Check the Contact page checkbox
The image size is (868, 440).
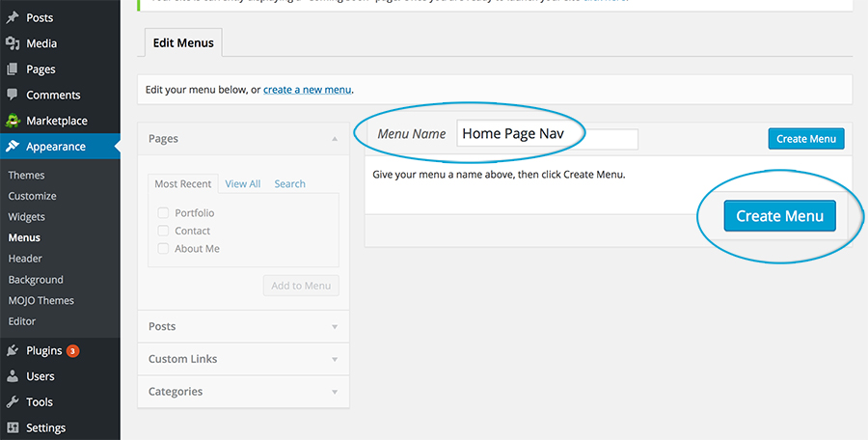[163, 231]
